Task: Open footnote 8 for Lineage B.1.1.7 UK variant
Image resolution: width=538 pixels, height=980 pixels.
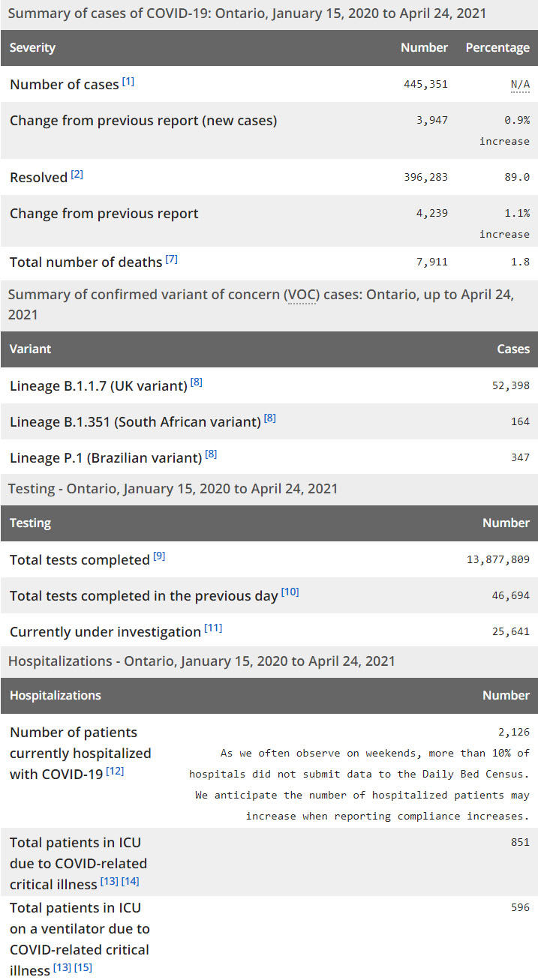Action: click(197, 382)
